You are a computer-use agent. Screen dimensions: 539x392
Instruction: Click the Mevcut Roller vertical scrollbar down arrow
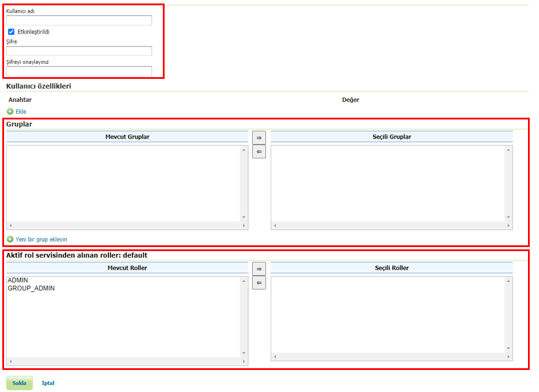click(244, 353)
